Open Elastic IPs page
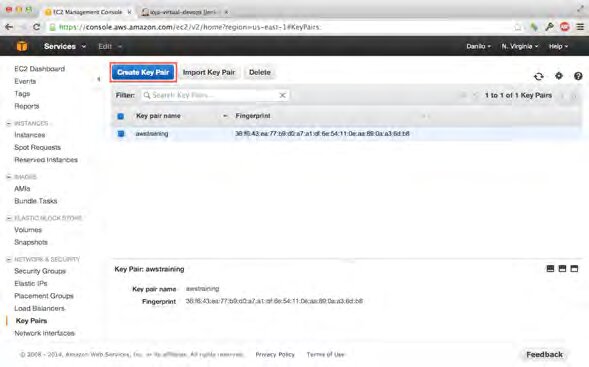This screenshot has width=589, height=367. (31, 283)
